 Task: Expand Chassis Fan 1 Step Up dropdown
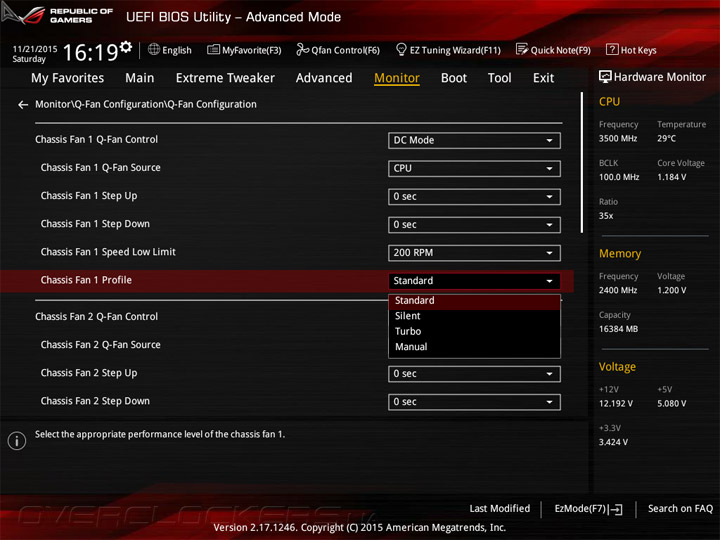[x=474, y=197]
